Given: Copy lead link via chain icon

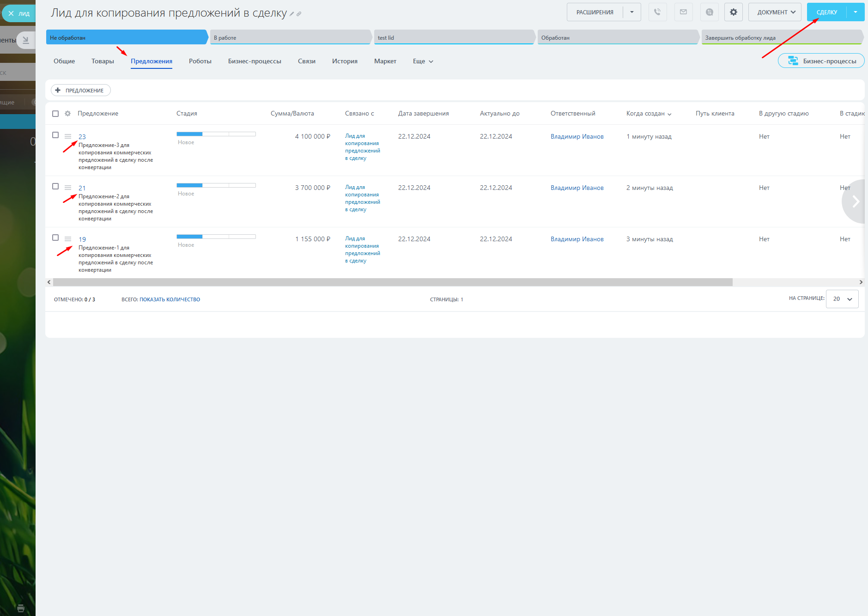Looking at the screenshot, I should (299, 14).
